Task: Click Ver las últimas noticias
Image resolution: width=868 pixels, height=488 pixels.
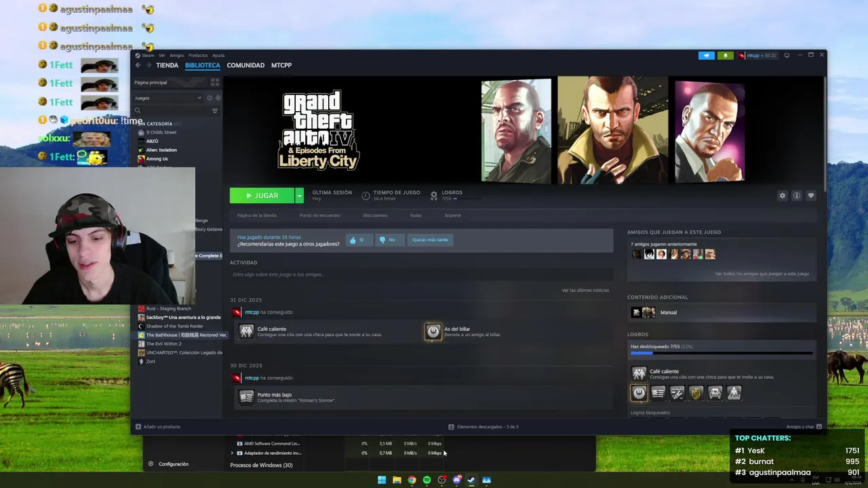Action: (585, 290)
